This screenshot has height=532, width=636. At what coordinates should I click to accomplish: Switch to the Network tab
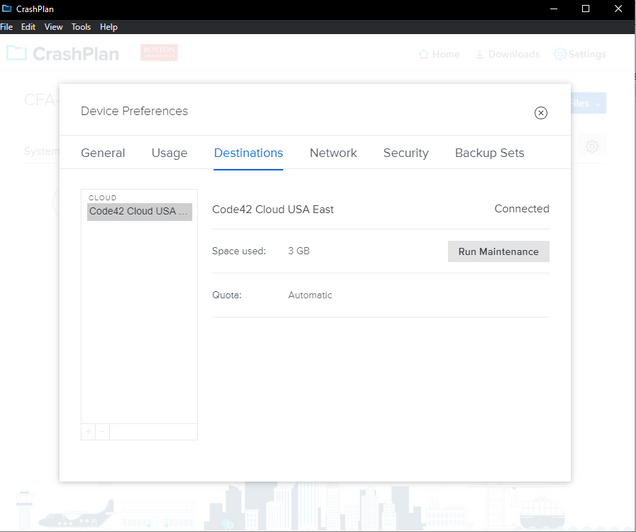coord(333,153)
